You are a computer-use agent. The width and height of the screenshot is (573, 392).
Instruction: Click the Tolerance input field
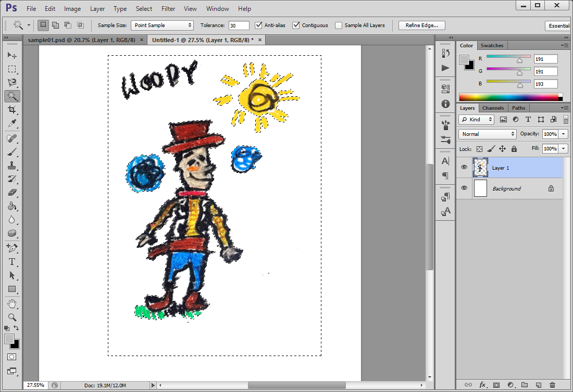239,26
